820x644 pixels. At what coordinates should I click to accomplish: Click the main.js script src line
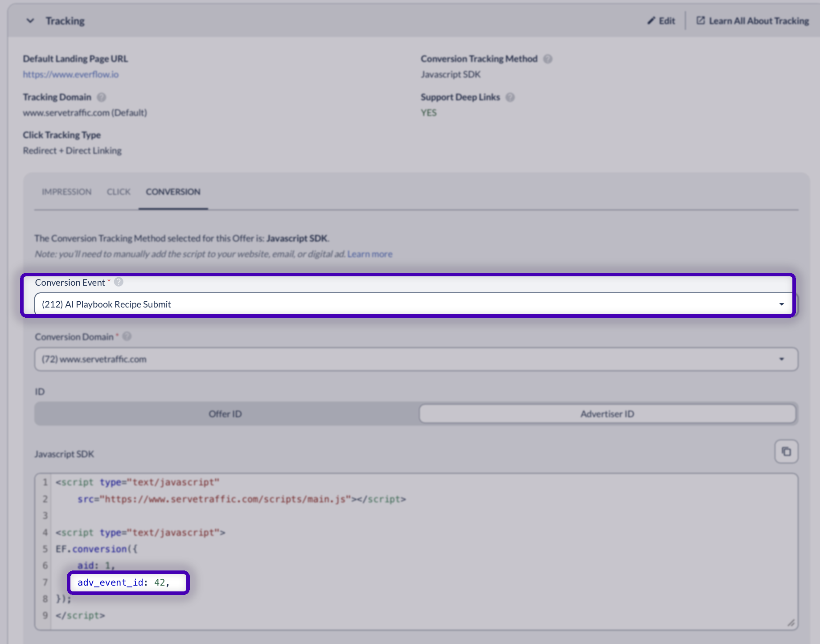point(242,499)
